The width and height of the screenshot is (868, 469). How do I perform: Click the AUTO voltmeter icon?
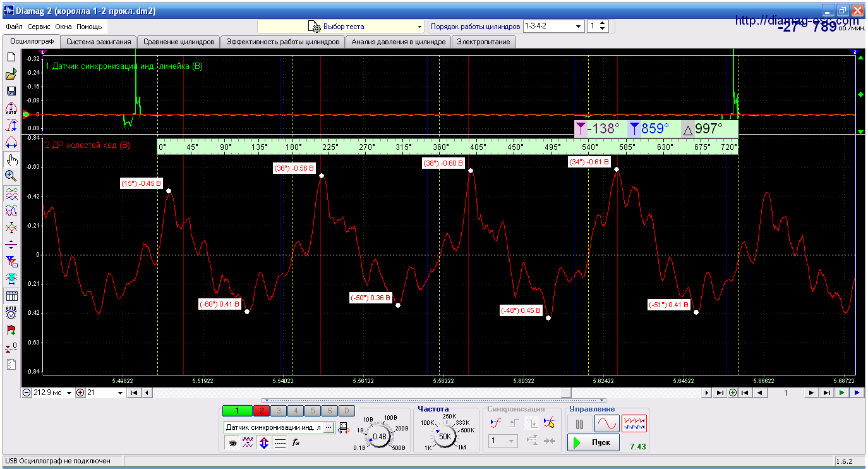coord(11,313)
